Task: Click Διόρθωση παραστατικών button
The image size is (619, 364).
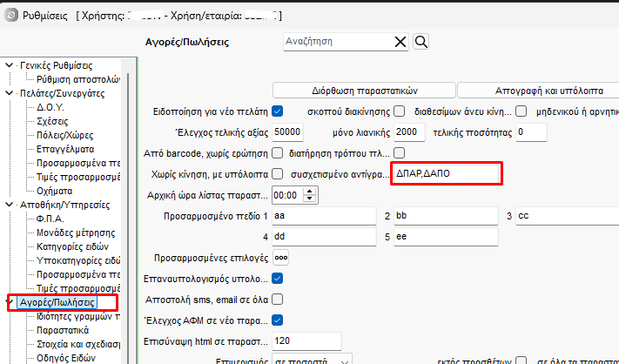Action: pos(364,91)
